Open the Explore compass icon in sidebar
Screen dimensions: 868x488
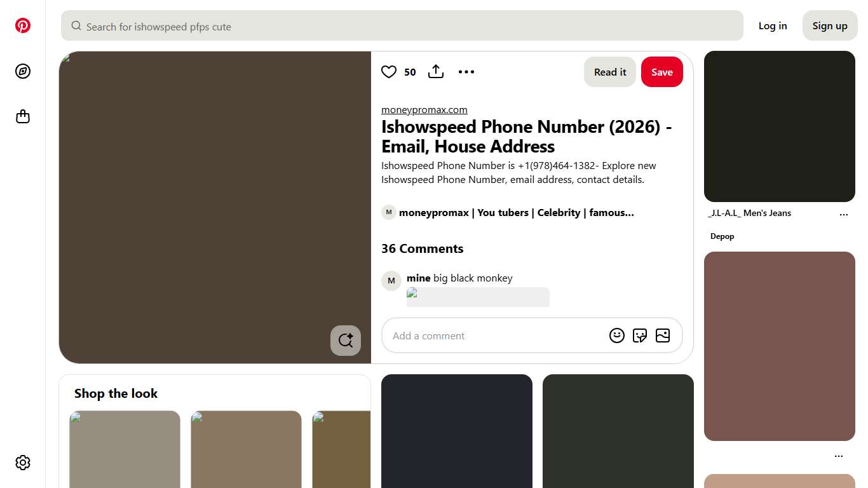[x=23, y=71]
